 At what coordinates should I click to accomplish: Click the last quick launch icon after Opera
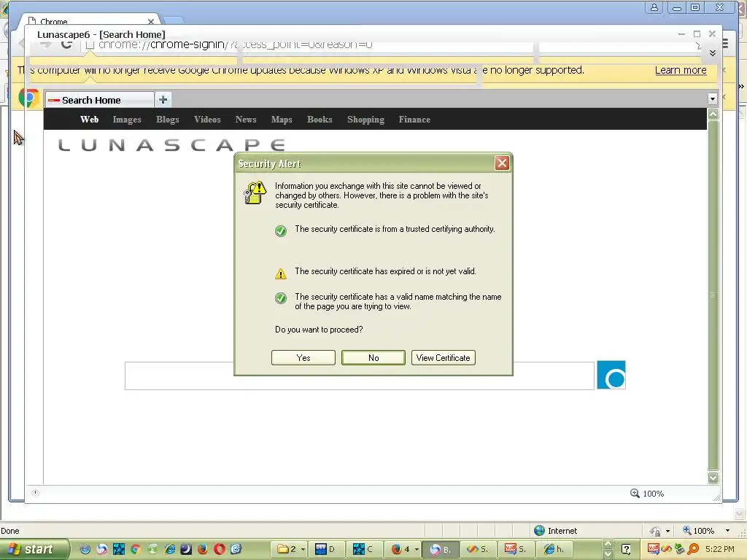[x=236, y=549]
